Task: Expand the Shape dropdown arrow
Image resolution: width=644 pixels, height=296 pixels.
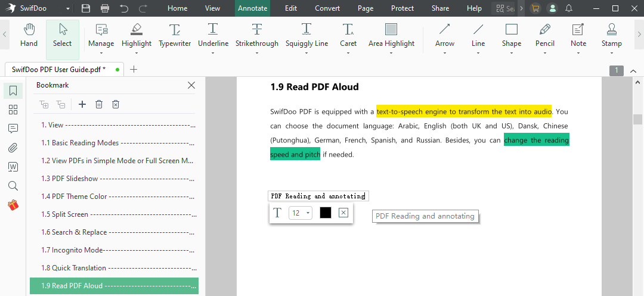Action: 512,53
